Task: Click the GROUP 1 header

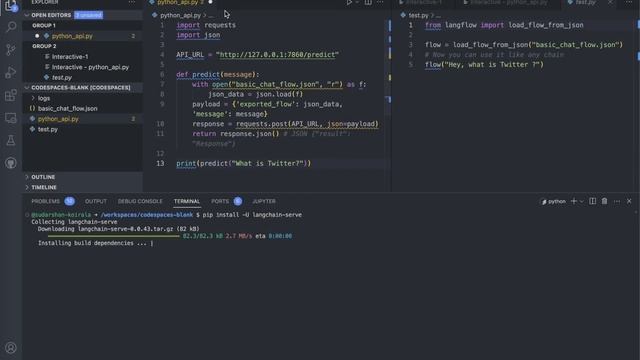Action: point(44,25)
